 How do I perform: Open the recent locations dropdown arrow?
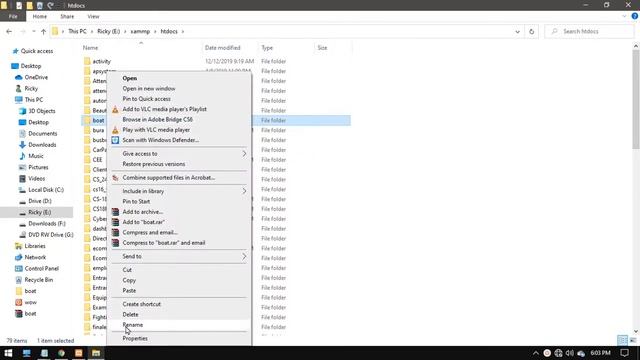34,31
